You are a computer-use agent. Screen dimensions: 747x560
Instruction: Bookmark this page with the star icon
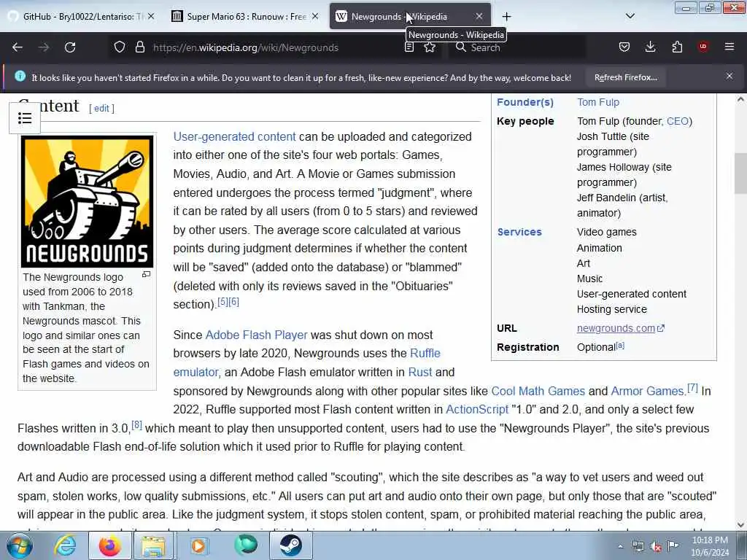pos(430,47)
